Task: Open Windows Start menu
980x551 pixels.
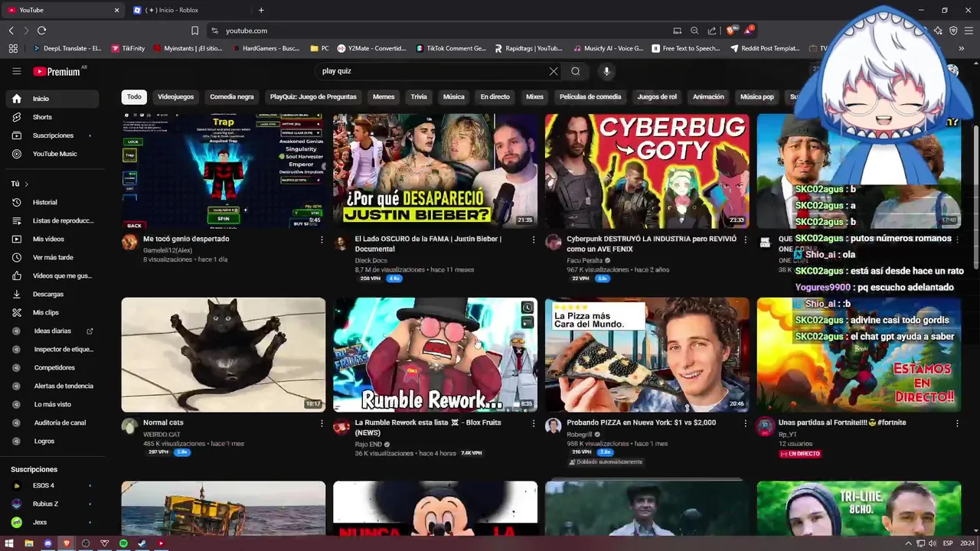Action: tap(9, 543)
